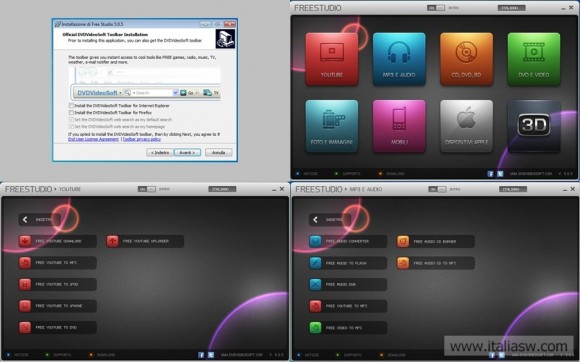
Task: Launch Free Audio to Flash tool
Action: 348,263
